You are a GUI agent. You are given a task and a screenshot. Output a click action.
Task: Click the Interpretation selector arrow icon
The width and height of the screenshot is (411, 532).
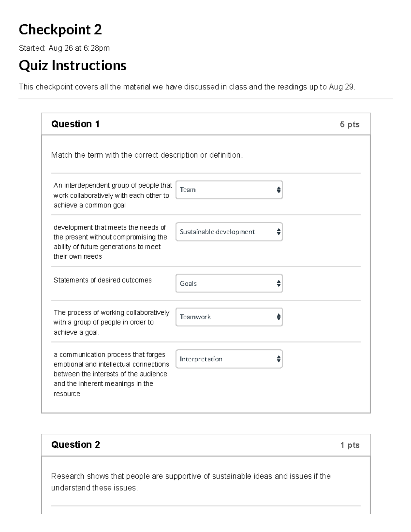(x=278, y=359)
